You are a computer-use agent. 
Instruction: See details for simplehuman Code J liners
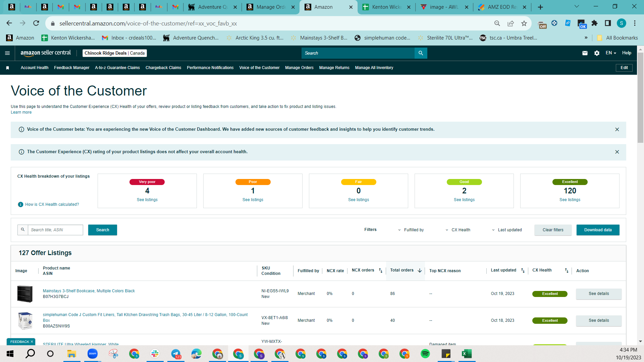point(599,320)
